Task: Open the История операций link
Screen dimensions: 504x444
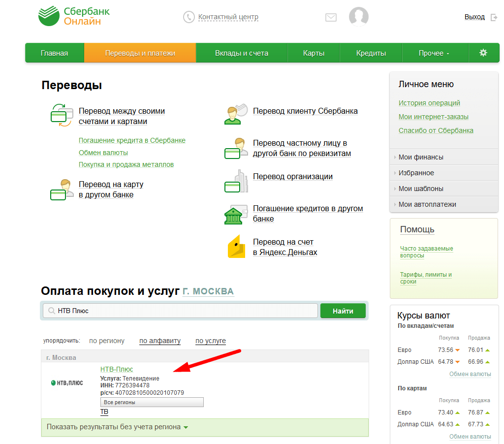Action: [429, 103]
